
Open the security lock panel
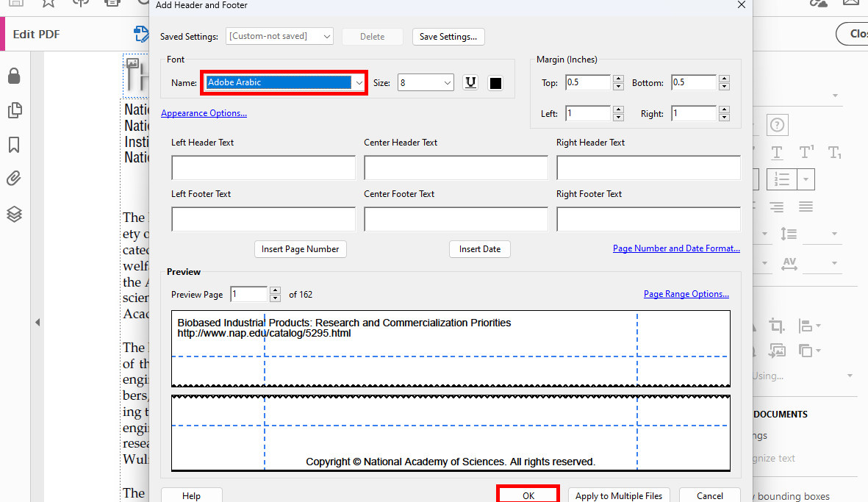pyautogui.click(x=15, y=76)
